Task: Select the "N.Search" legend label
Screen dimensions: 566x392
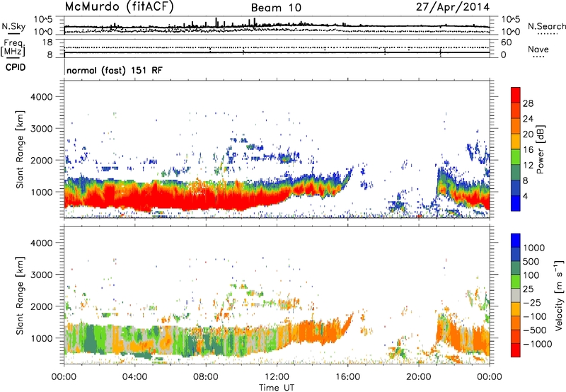Action: coord(546,26)
